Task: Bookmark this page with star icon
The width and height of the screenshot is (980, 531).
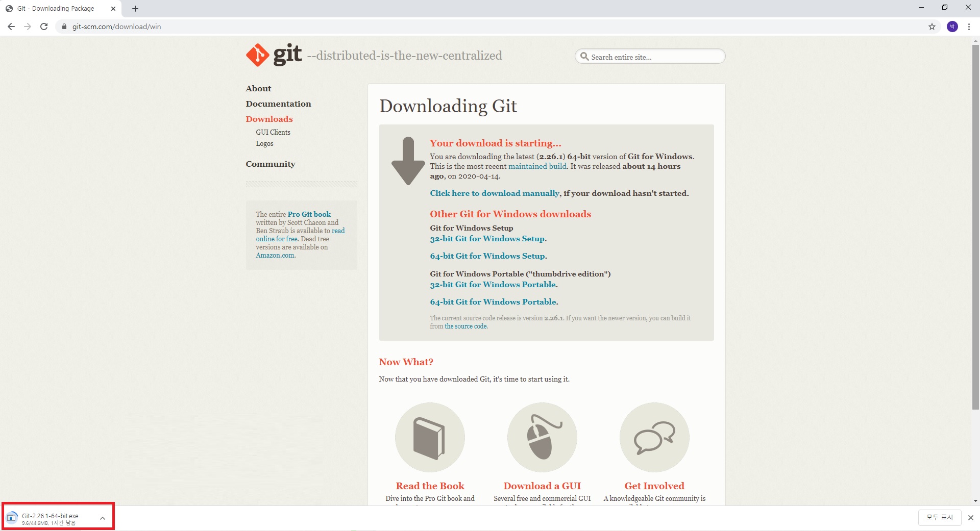Action: pos(932,27)
